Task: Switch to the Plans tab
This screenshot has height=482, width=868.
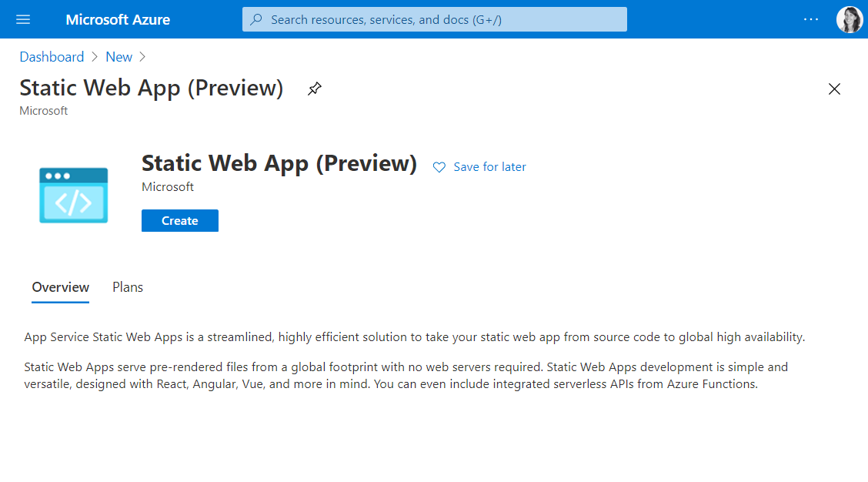Action: [128, 287]
